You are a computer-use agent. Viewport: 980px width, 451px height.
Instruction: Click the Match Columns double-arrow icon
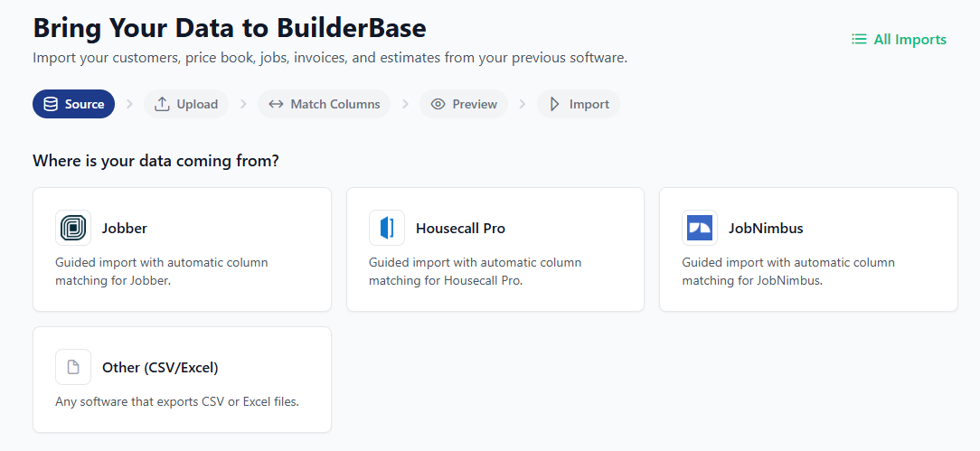(276, 104)
